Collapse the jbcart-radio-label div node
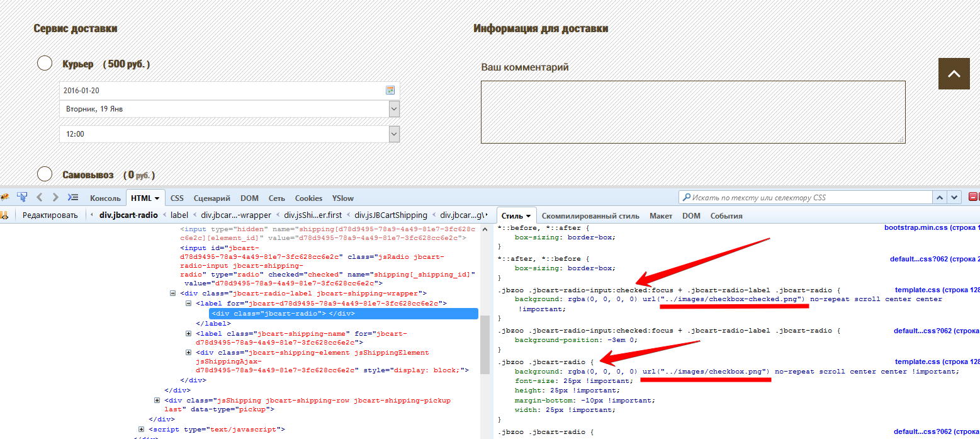 [x=173, y=293]
